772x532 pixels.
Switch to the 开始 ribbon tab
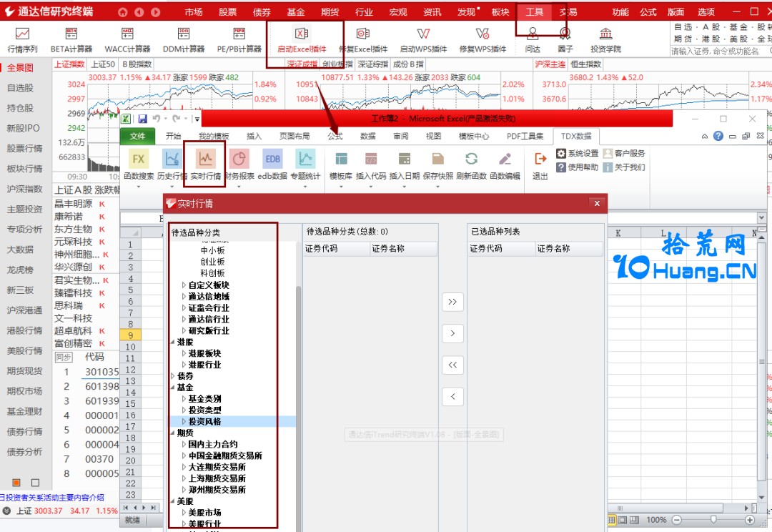[173, 136]
